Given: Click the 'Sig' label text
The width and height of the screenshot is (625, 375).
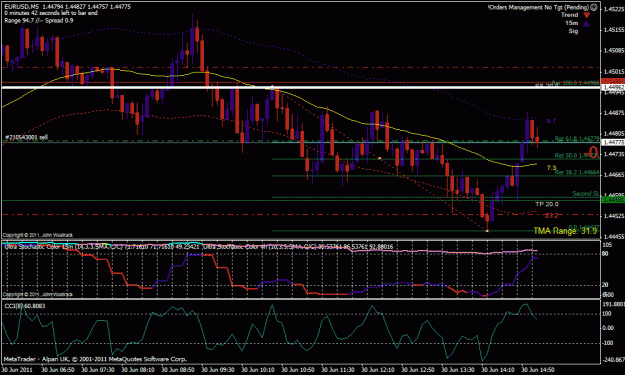Looking at the screenshot, I should tap(573, 31).
